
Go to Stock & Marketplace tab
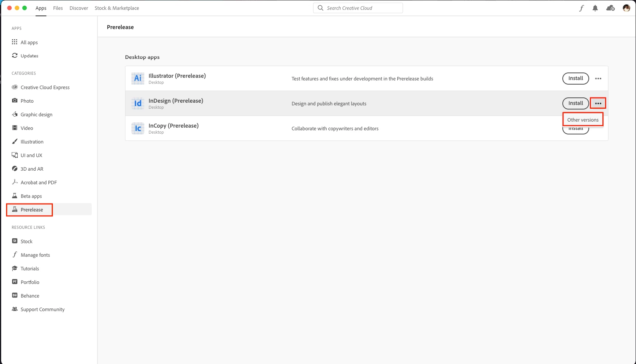click(117, 8)
